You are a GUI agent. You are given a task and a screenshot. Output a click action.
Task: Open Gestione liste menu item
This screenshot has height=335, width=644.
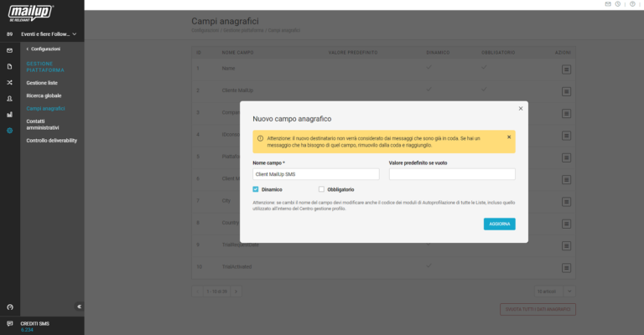point(42,83)
